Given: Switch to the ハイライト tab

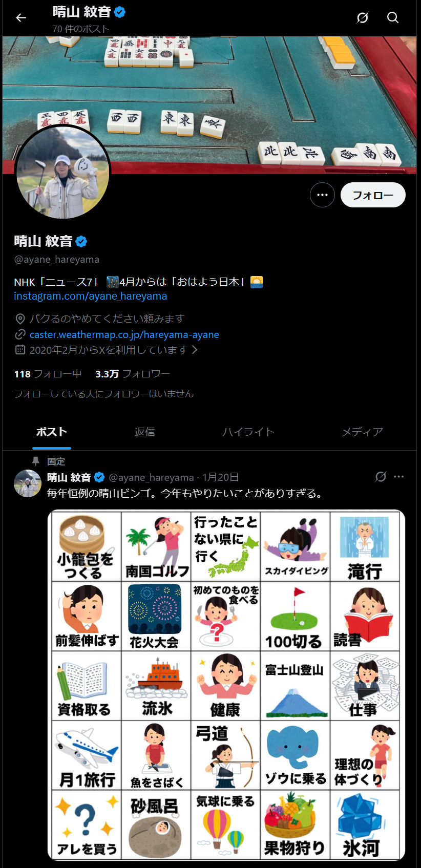Looking at the screenshot, I should [248, 432].
